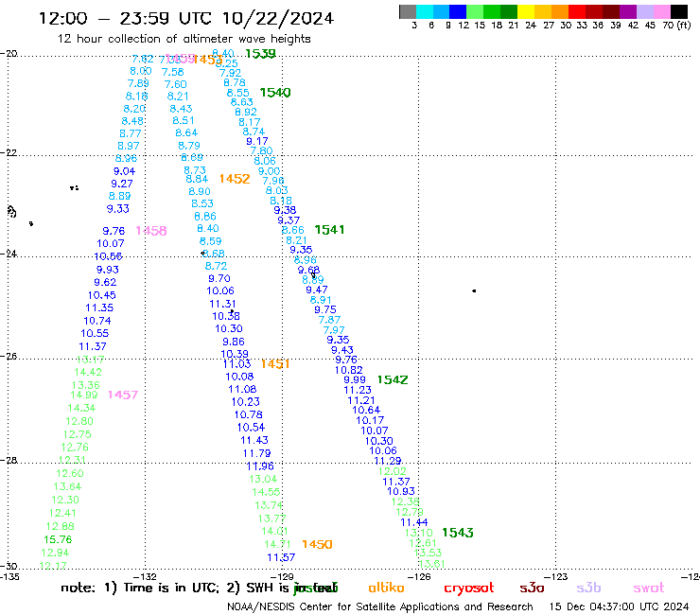The image size is (700, 615).
Task: Click the pink 45-70 ft legend swatch
Action: point(662,11)
